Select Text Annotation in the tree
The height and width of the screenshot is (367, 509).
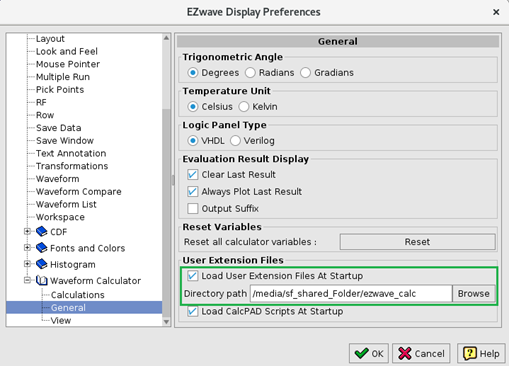[71, 153]
